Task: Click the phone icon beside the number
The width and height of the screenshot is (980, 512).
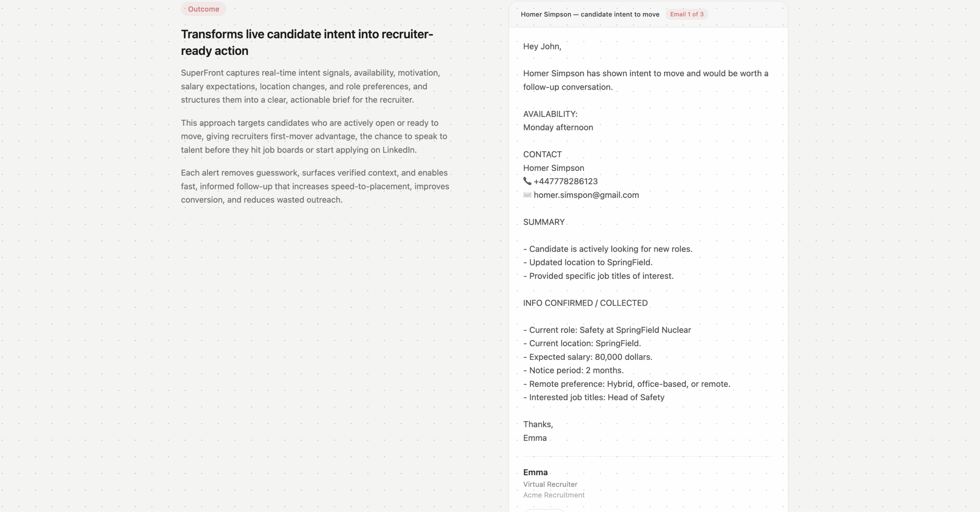Action: [x=527, y=181]
